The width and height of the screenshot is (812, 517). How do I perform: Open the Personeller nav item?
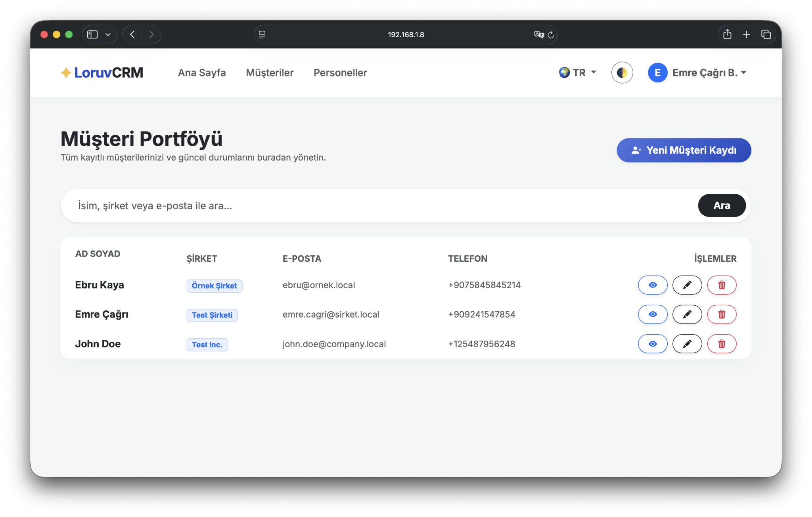[x=340, y=73]
